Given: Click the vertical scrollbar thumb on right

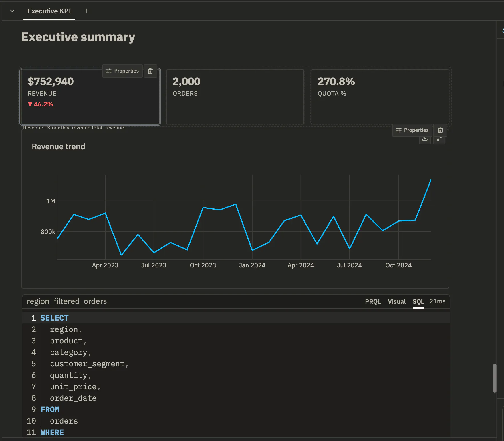Looking at the screenshot, I should tap(495, 378).
